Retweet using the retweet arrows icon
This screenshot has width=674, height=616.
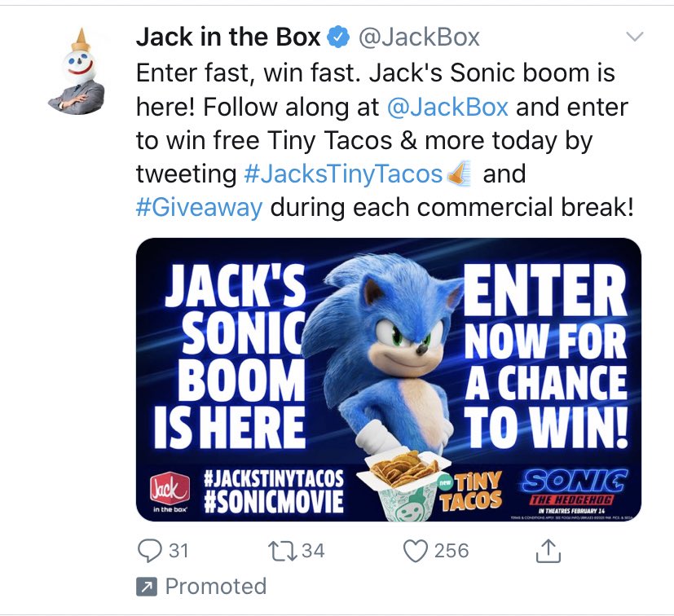283,551
